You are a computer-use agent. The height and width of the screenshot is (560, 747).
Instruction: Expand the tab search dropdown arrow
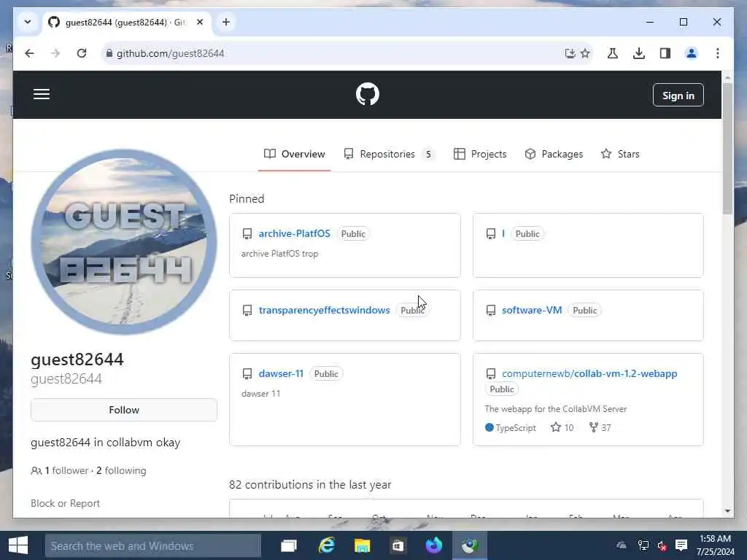(28, 22)
